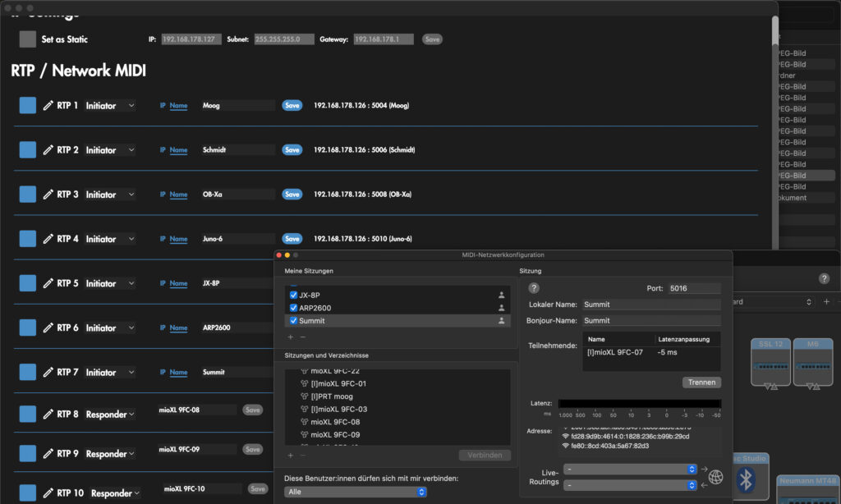Click the participant icon on the Summit session row

[502, 321]
